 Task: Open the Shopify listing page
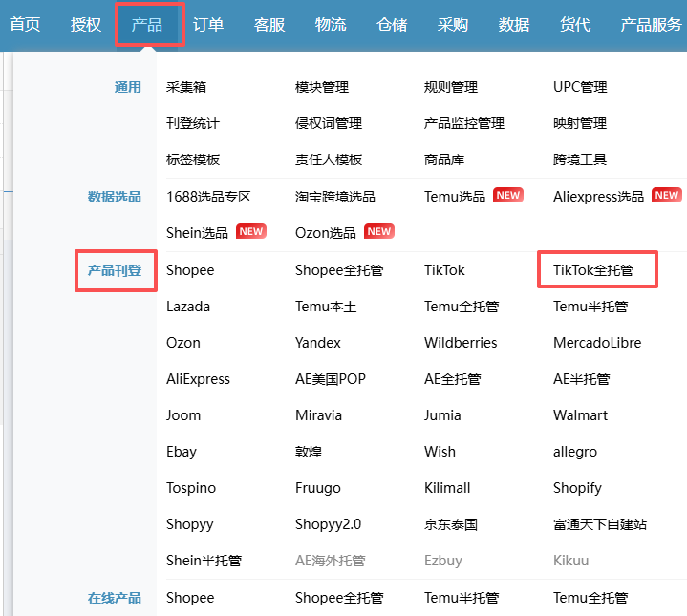click(x=577, y=488)
